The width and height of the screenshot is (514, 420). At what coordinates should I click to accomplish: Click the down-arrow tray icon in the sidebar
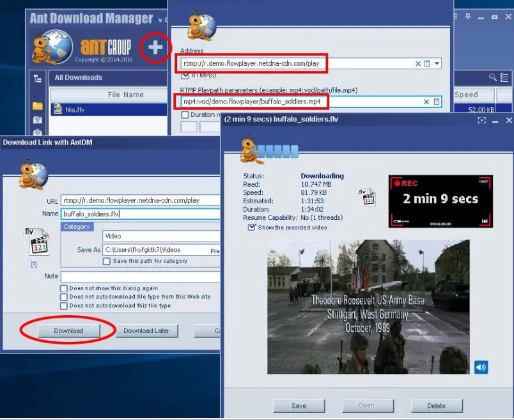coord(38,132)
